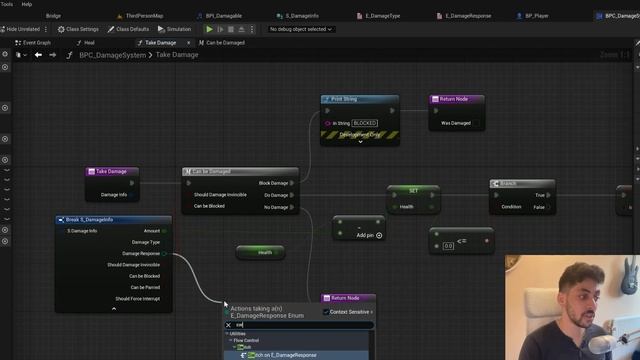Open play options three-dot menu
640x360 pixels.
click(252, 29)
